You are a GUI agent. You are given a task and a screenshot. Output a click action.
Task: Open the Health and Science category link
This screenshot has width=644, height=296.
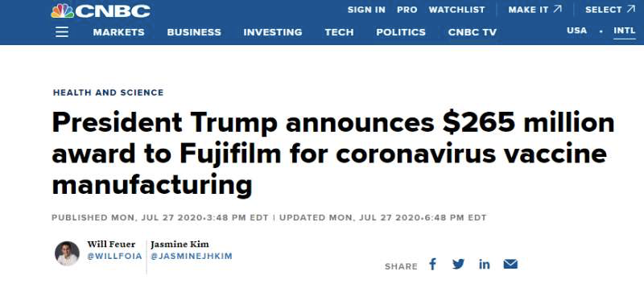[x=109, y=92]
